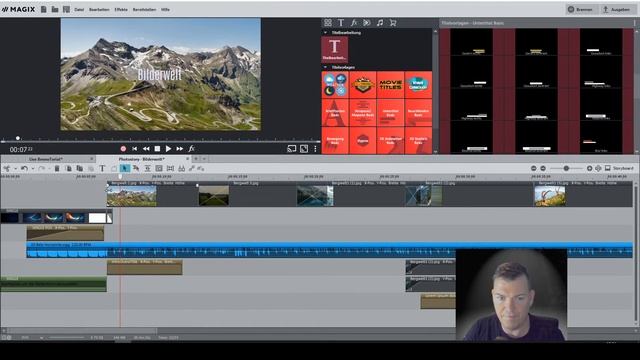Select the weather icons title template tile
Image resolution: width=640 pixels, height=360 pixels.
(335, 84)
